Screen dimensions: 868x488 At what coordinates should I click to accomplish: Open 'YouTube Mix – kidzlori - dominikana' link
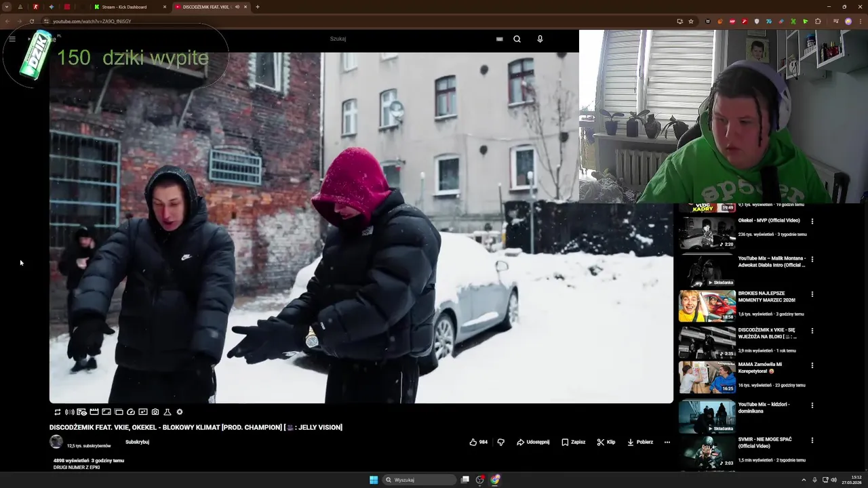click(x=764, y=407)
